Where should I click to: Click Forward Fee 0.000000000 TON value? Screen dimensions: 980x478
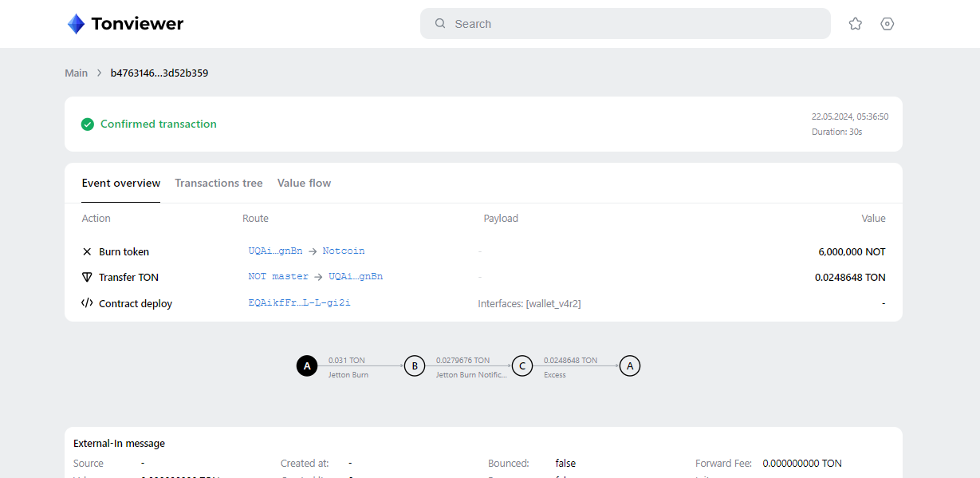point(802,464)
